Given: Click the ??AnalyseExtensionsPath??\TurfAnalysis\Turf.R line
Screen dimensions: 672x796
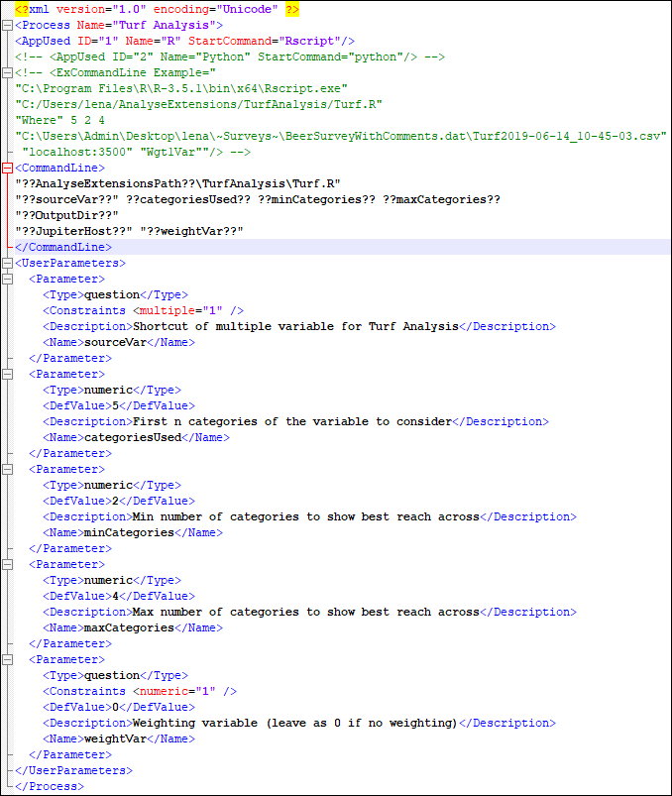Looking at the screenshot, I should coord(177,183).
